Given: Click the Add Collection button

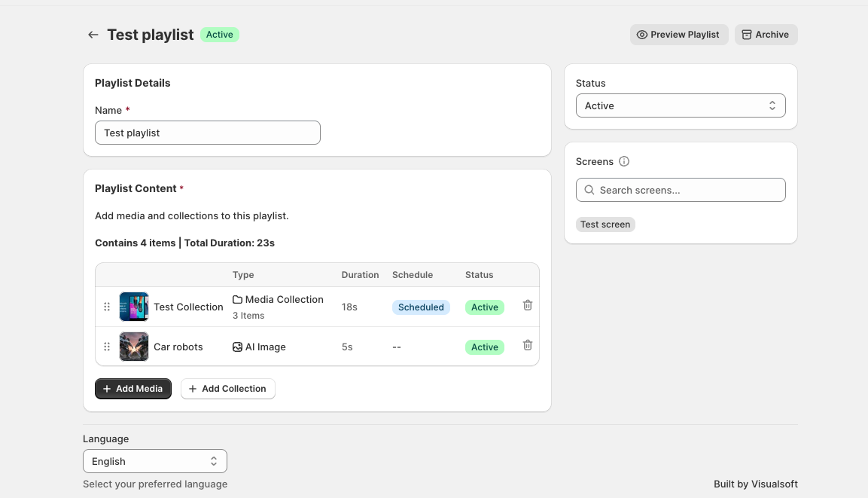Looking at the screenshot, I should (227, 389).
